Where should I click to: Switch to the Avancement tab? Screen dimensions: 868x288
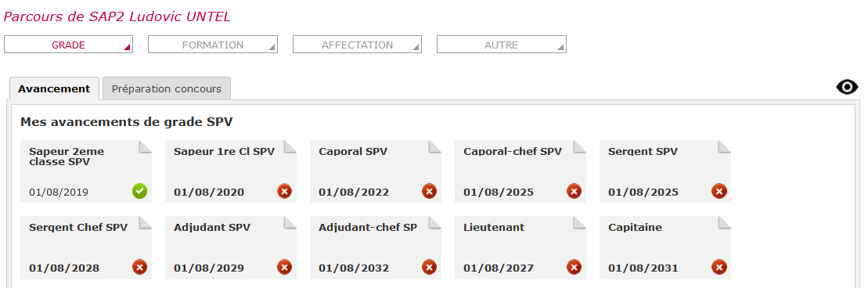click(54, 88)
